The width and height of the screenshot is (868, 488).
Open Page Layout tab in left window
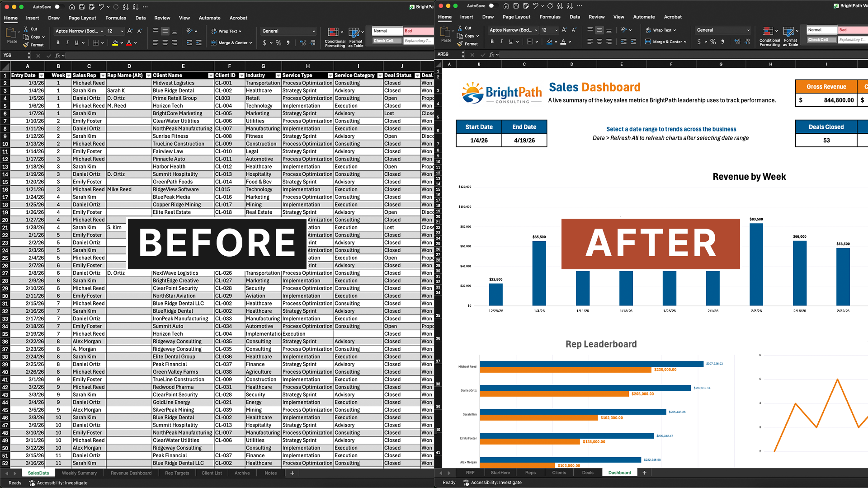click(x=82, y=18)
